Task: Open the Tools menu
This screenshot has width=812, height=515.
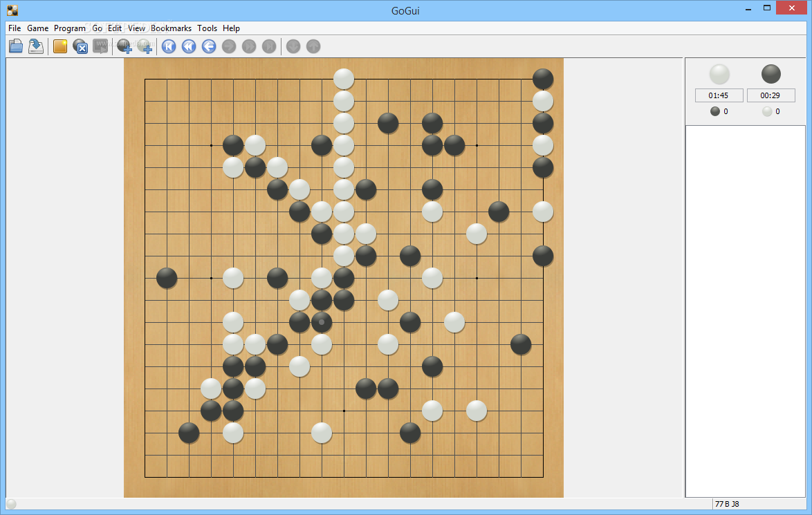Action: (207, 28)
